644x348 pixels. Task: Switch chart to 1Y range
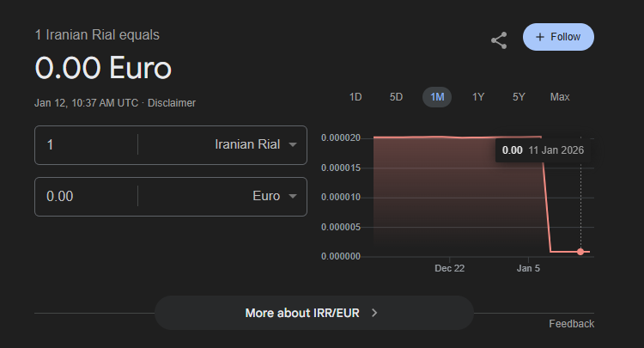coord(478,97)
